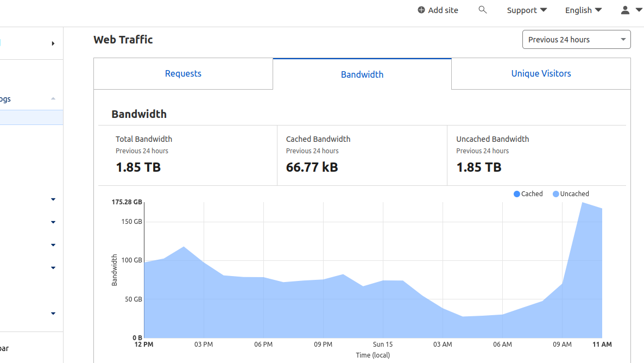Viewport: 644px width, 363px height.
Task: Open search with the magnifier icon
Action: 483,9
